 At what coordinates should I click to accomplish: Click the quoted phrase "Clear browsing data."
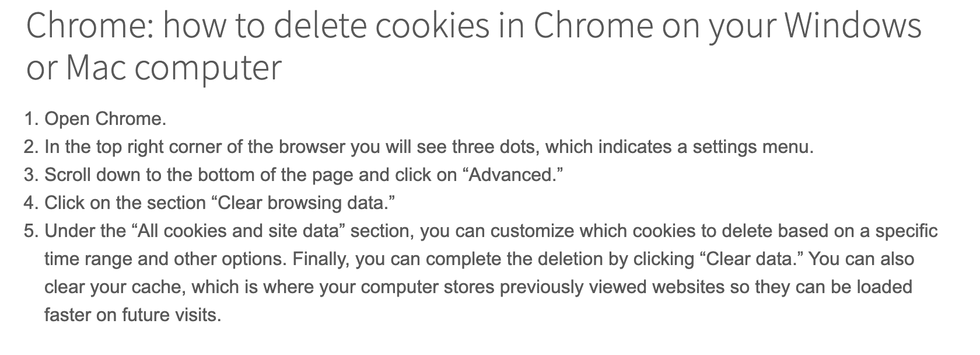pos(302,203)
